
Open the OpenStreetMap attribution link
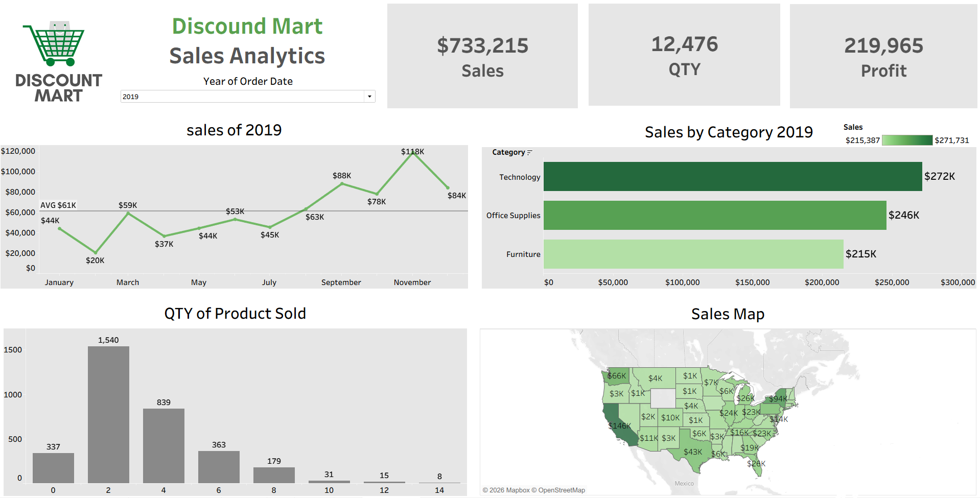tap(562, 490)
